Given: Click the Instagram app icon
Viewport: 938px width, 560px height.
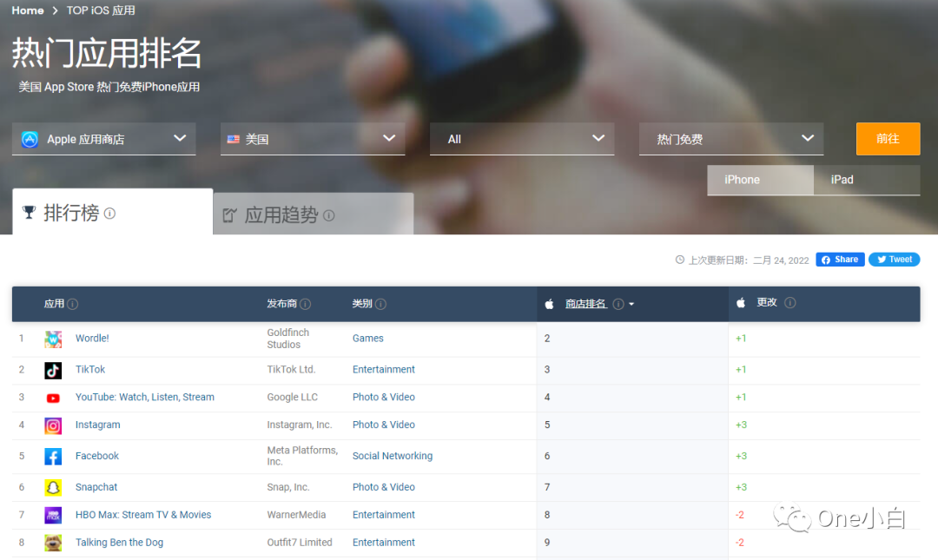Looking at the screenshot, I should (53, 425).
